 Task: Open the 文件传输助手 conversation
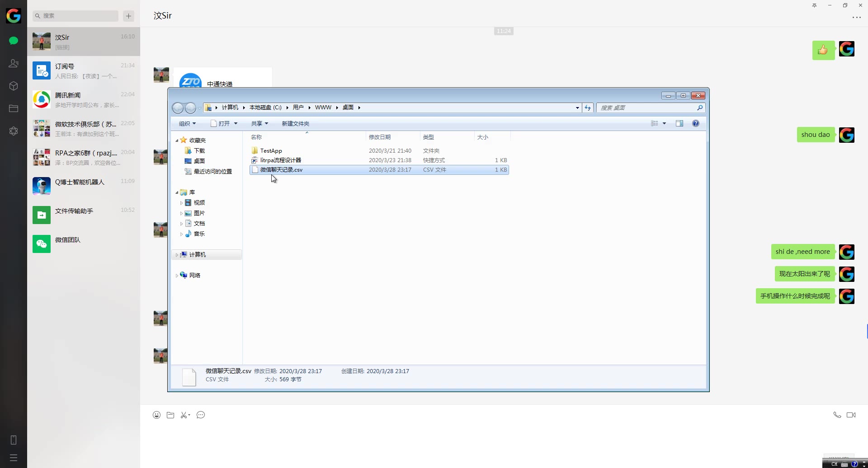84,215
